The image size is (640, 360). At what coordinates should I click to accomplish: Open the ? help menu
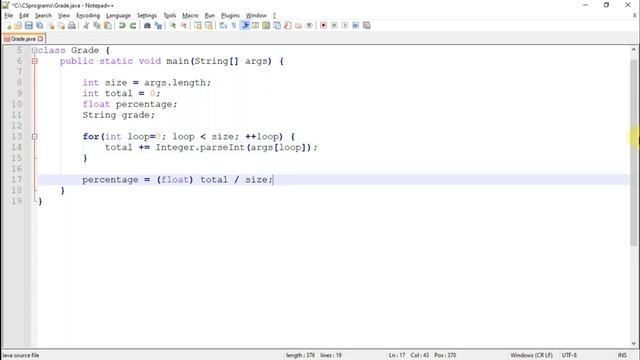coord(274,16)
